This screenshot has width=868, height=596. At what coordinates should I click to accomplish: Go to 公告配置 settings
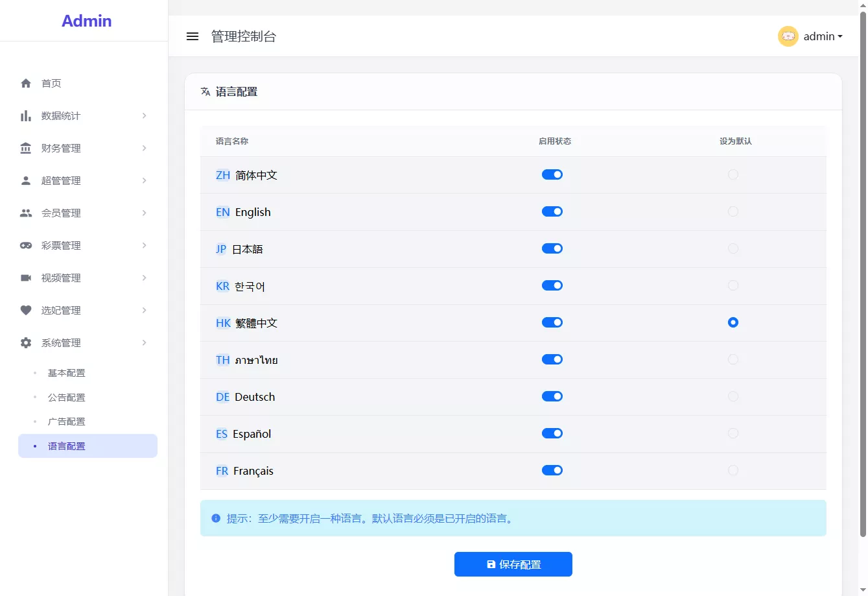(66, 397)
